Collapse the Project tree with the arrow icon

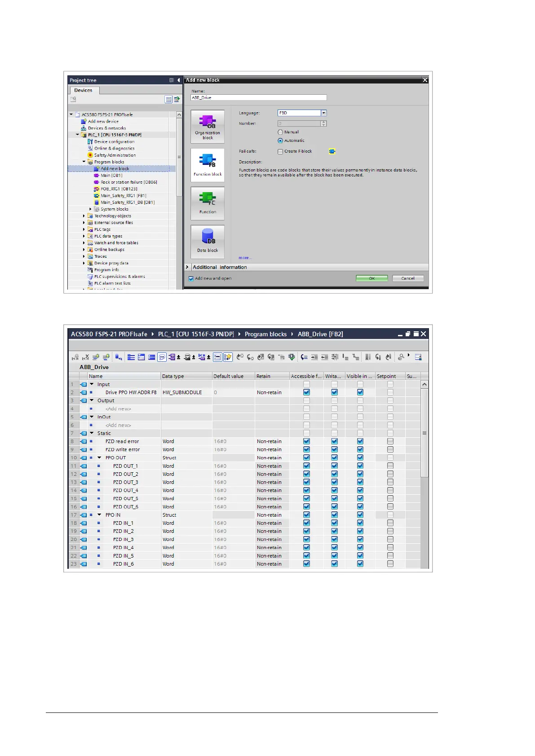pyautogui.click(x=178, y=80)
